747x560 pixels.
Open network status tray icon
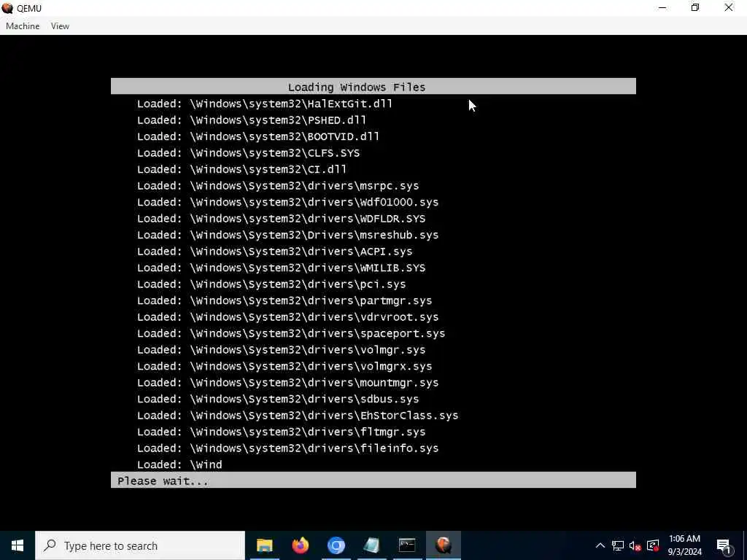click(x=618, y=545)
